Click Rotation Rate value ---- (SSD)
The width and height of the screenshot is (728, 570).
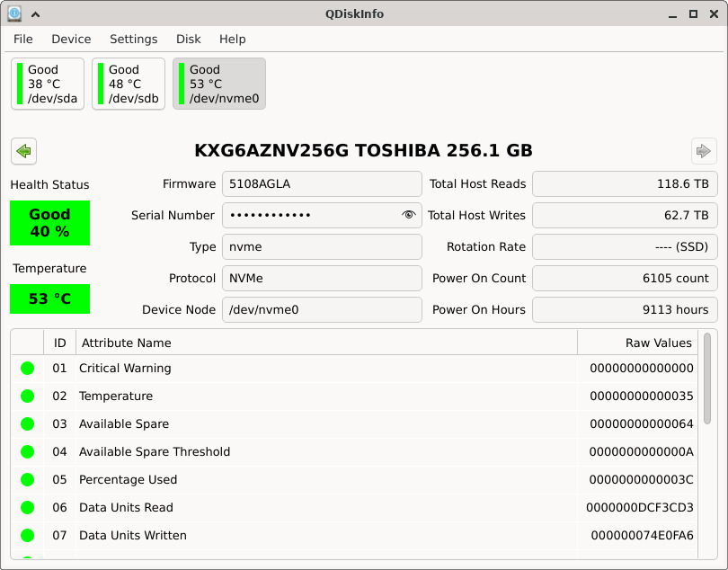[625, 246]
